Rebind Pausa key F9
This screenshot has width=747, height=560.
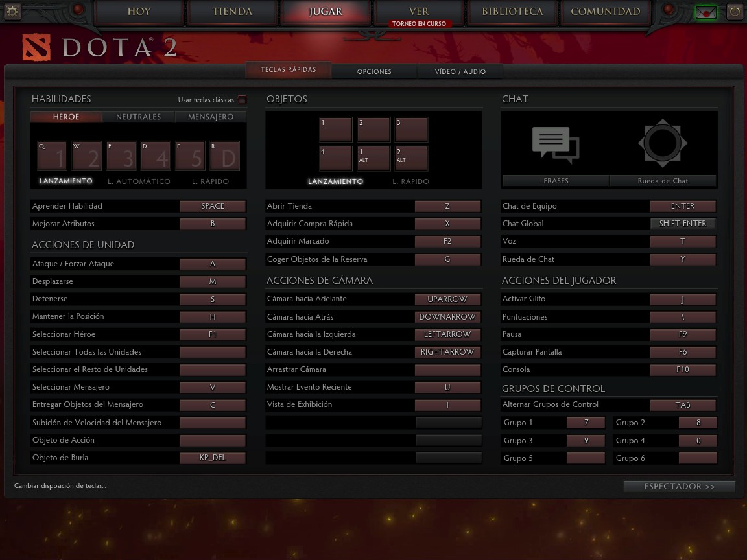[x=683, y=334]
